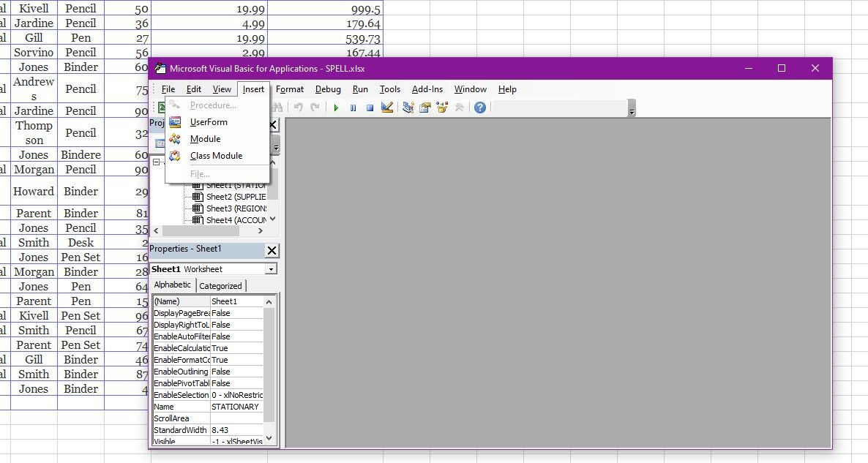Click EnableSelection value 0 - xlNoRestrictions
The height and width of the screenshot is (463, 868).
[x=236, y=395]
